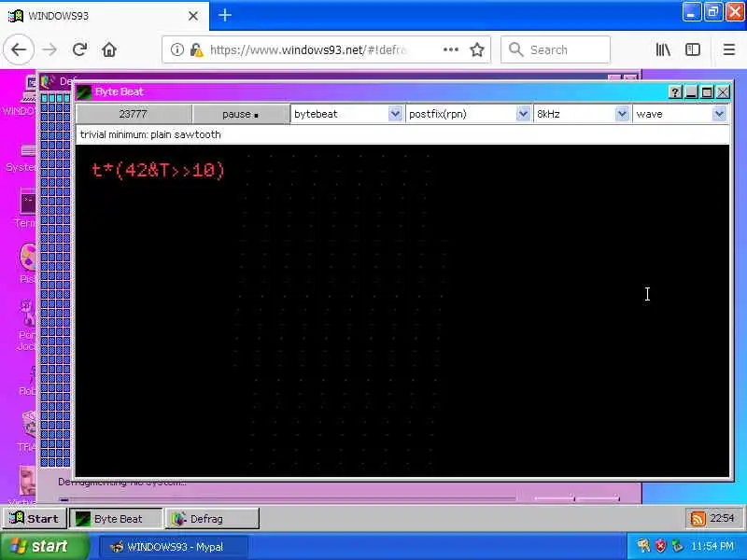Screen dimensions: 747x560
Task: Close the Byte Beat window
Action: pos(723,91)
